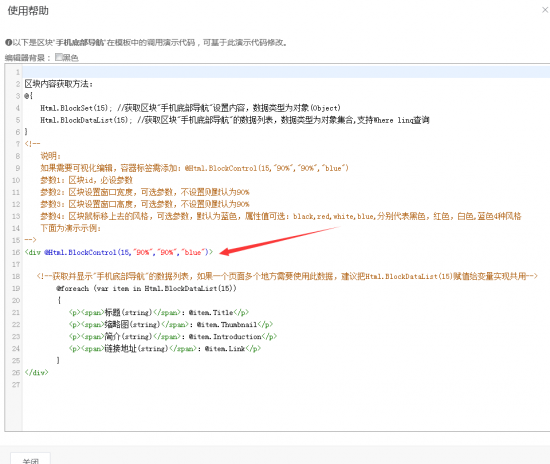Click the div @Html.BlockControl code line

point(119,252)
